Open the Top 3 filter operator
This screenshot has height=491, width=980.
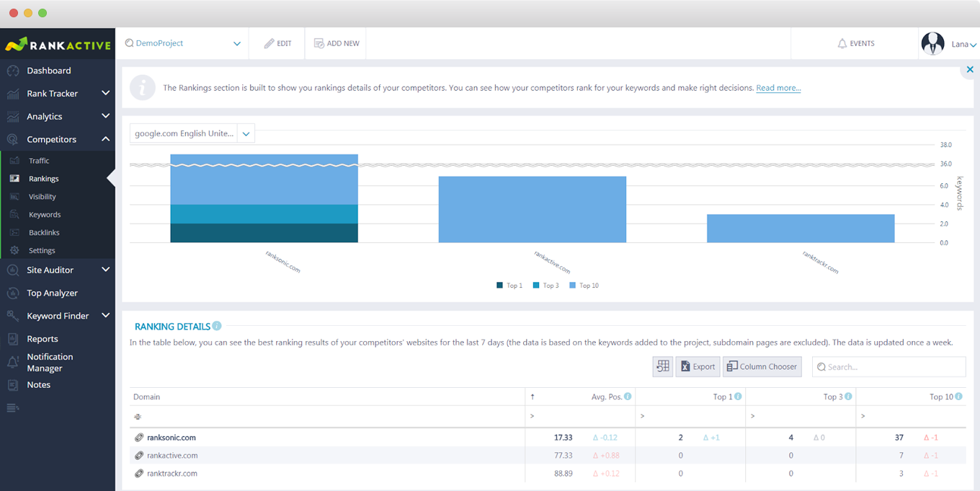click(753, 416)
